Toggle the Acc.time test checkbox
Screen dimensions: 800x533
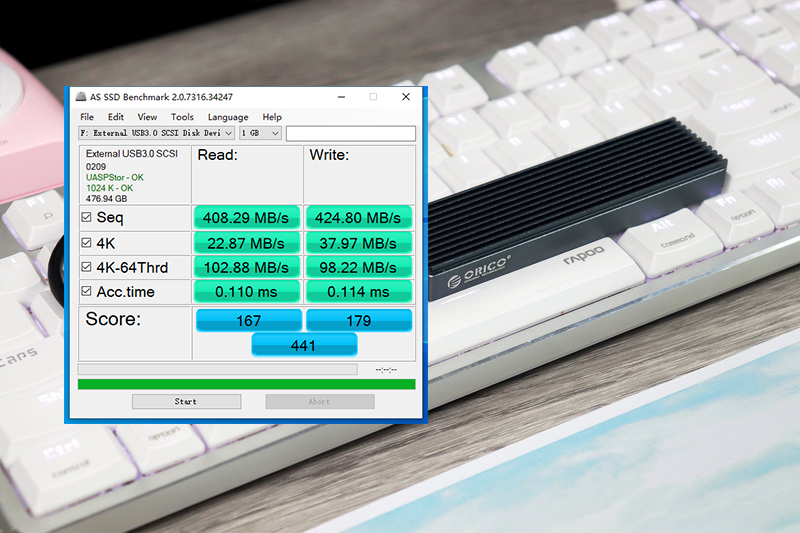coord(86,291)
